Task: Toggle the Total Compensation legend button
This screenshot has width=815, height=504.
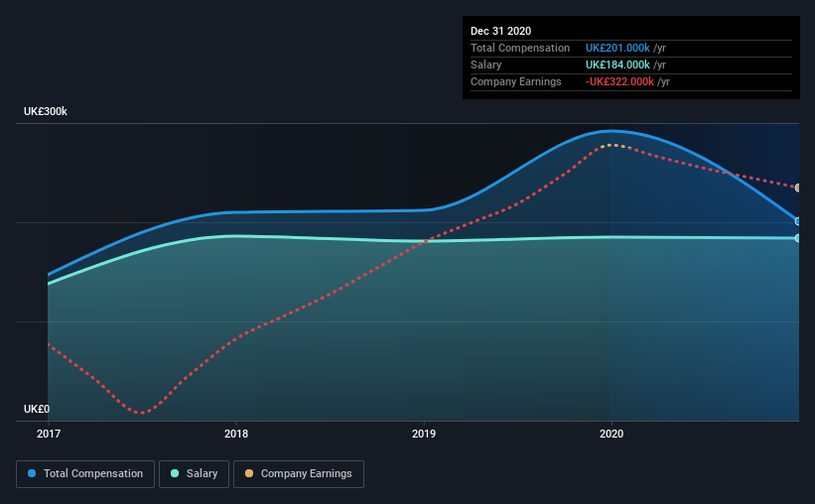Action: tap(85, 474)
